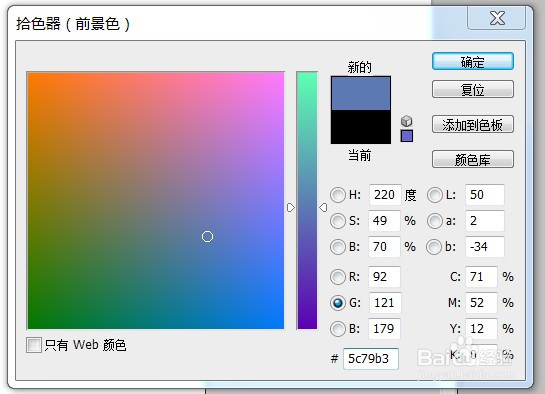
Task: Enable the 只有 Web 颜色 checkbox
Action: (34, 345)
